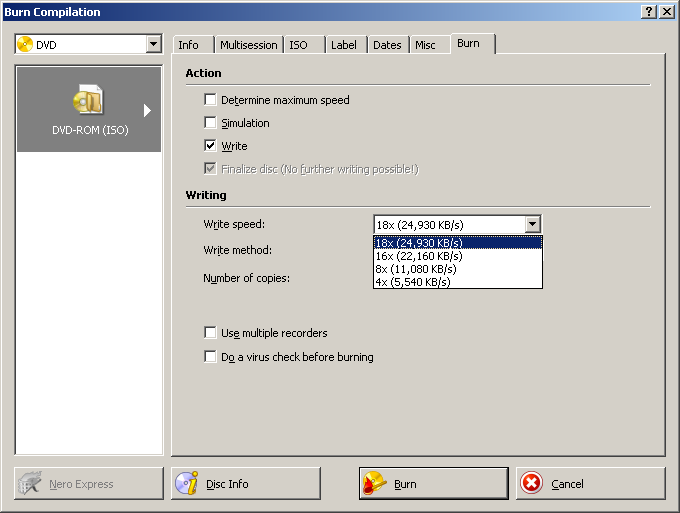680x513 pixels.
Task: Collapse the Write speed dropdown arrow
Action: [x=532, y=225]
